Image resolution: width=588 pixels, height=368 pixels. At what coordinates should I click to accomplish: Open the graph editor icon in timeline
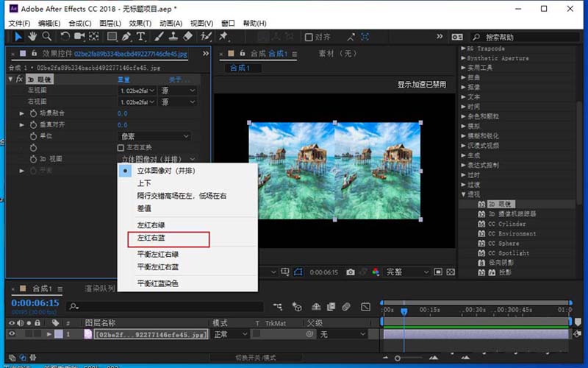click(x=365, y=307)
